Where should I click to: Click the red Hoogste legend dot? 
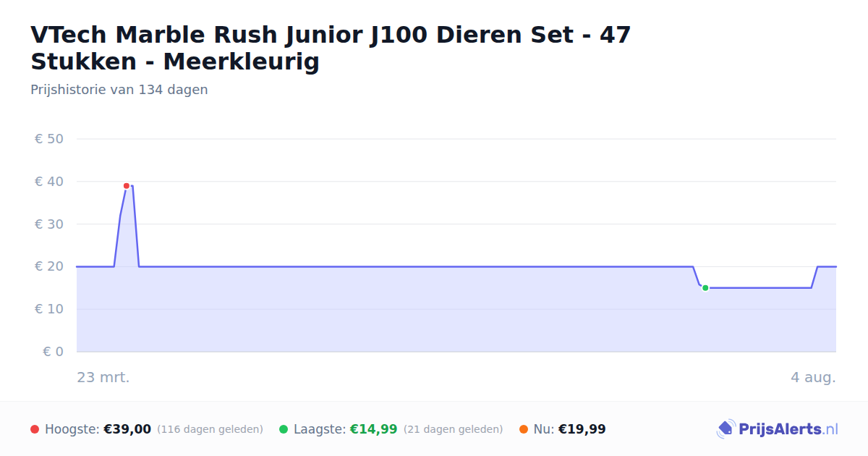tap(35, 429)
